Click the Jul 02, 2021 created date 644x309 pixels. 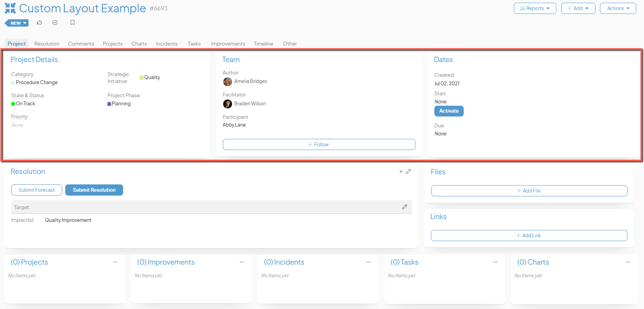point(447,84)
